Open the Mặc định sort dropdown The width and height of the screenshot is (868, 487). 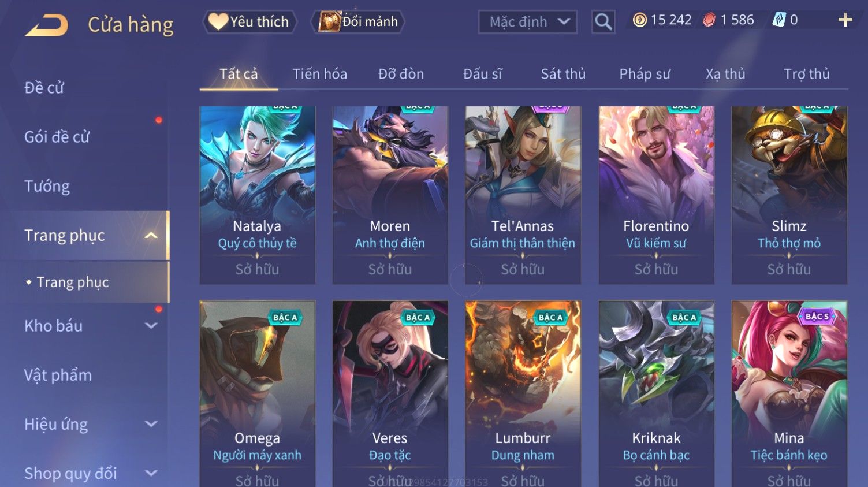point(527,22)
